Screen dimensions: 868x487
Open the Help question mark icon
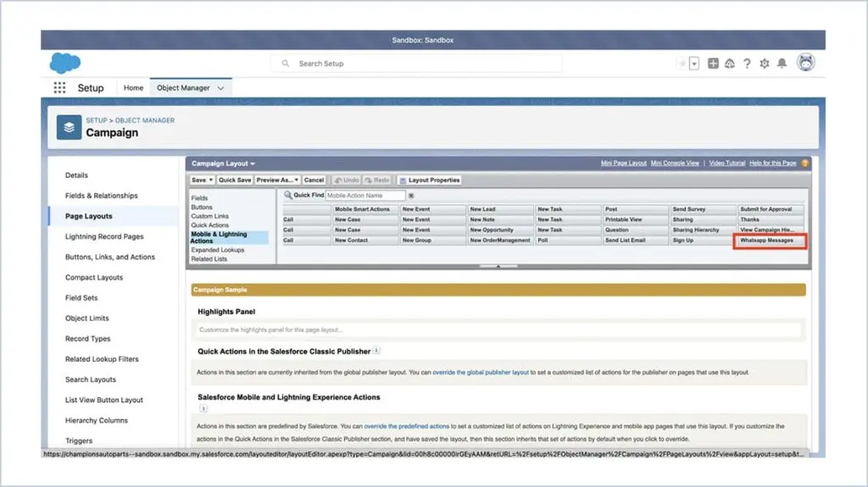pos(747,64)
